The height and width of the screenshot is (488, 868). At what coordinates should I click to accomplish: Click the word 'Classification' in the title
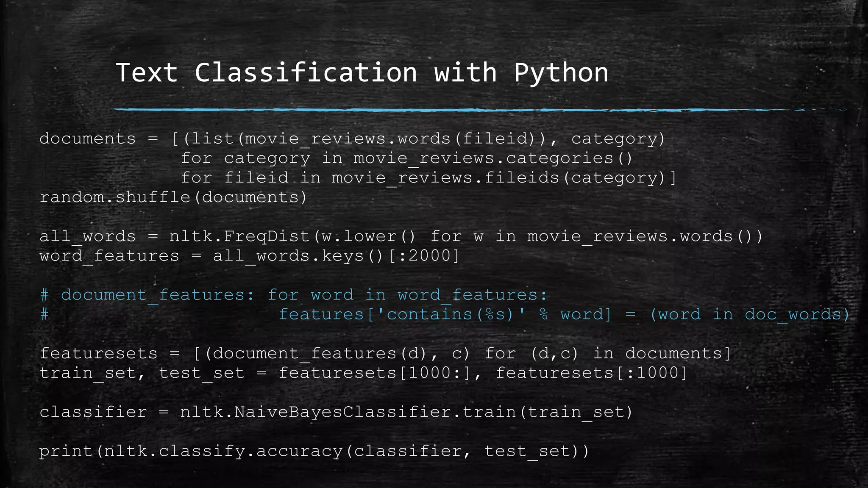(306, 73)
